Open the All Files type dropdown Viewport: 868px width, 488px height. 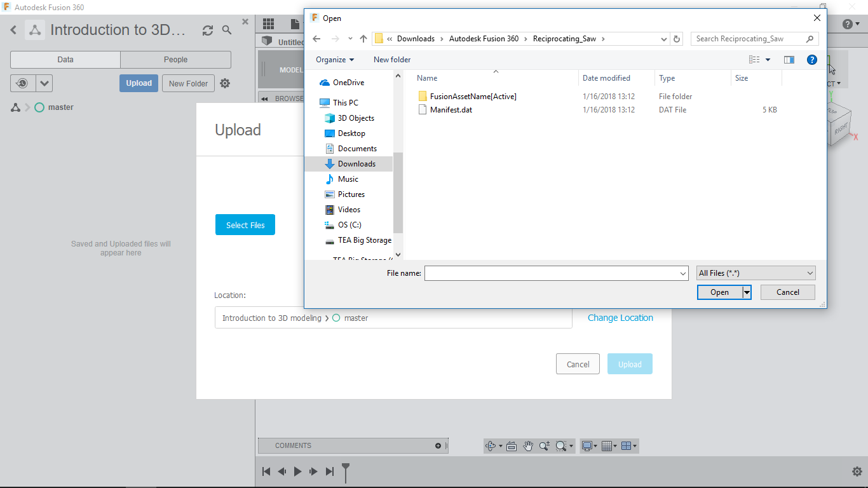[756, 273]
